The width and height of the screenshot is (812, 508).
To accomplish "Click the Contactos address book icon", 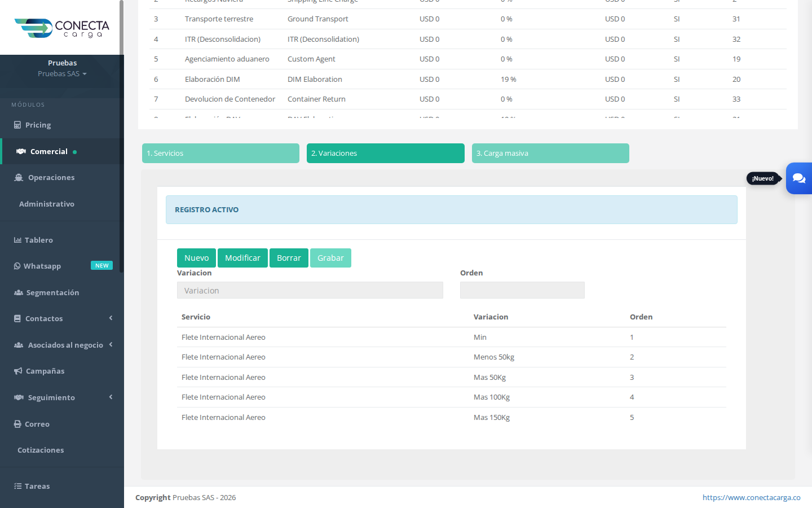I will [17, 318].
